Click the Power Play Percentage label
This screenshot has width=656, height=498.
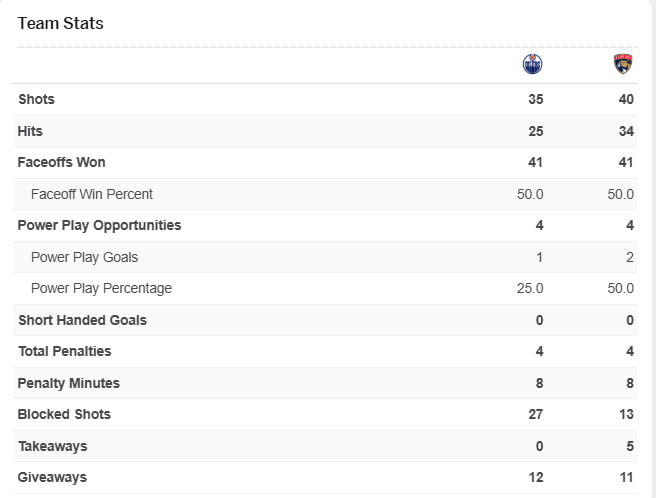tap(101, 288)
